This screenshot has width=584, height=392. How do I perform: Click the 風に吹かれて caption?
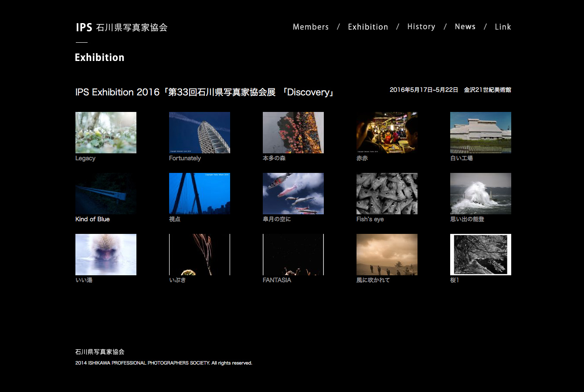[x=373, y=280]
